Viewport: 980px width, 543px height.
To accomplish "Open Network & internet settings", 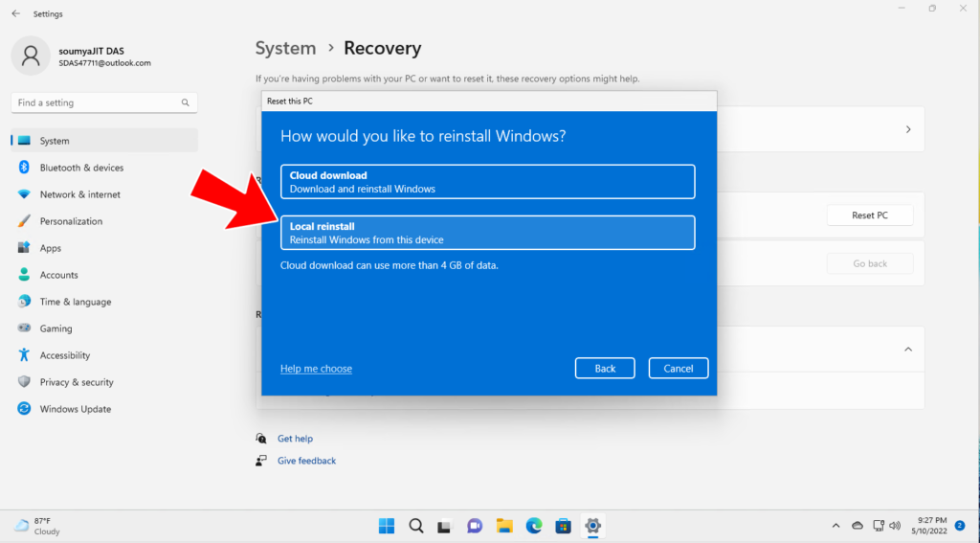I will point(103,194).
